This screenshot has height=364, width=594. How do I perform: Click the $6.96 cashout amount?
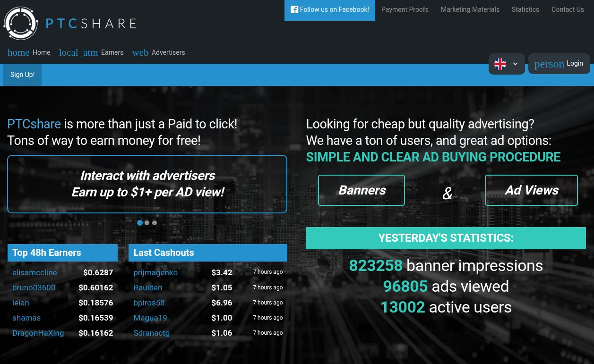(x=222, y=303)
